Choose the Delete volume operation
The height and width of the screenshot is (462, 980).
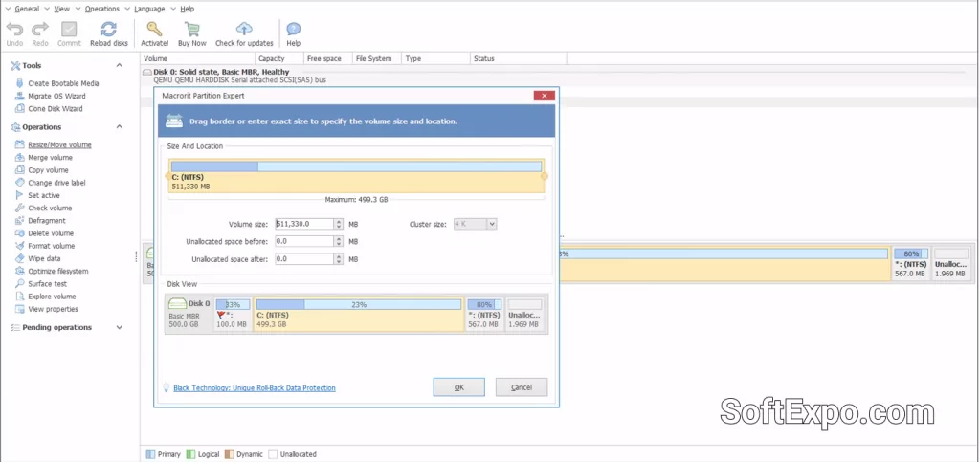pos(51,232)
